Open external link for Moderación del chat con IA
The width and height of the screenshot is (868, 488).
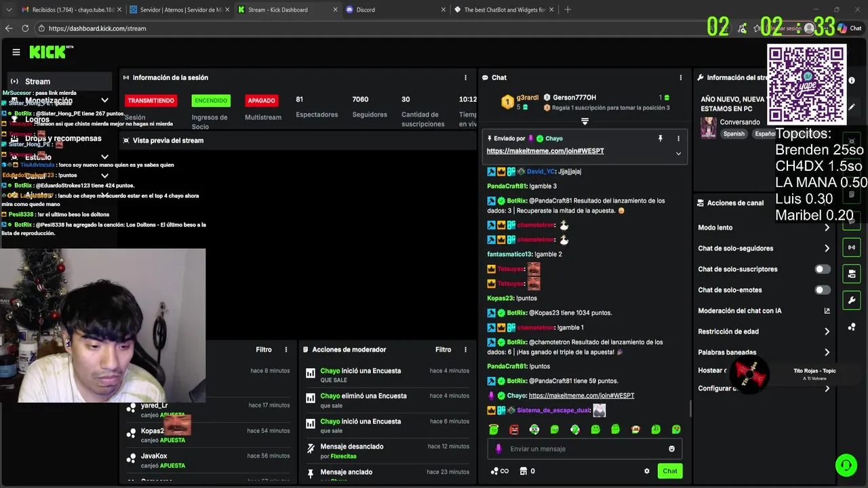(827, 311)
